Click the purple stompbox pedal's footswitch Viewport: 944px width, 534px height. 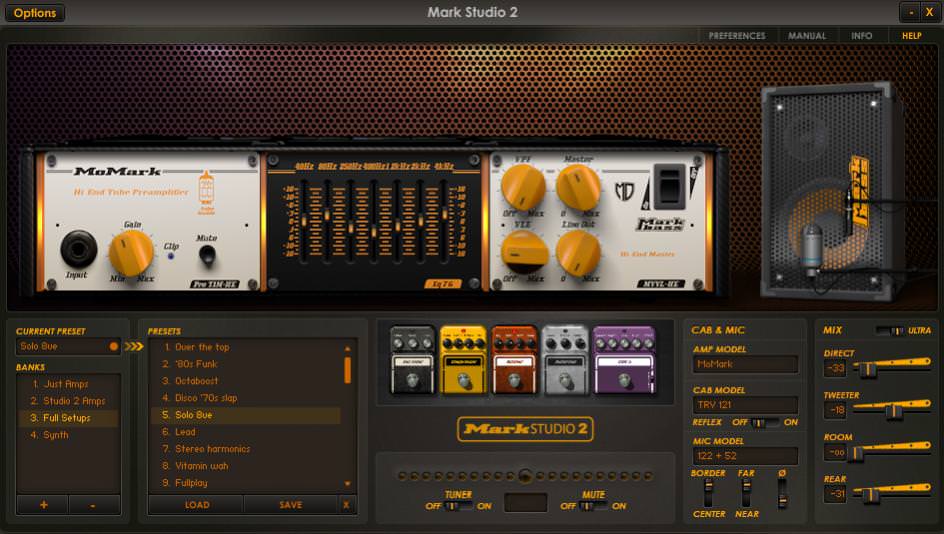pos(625,379)
